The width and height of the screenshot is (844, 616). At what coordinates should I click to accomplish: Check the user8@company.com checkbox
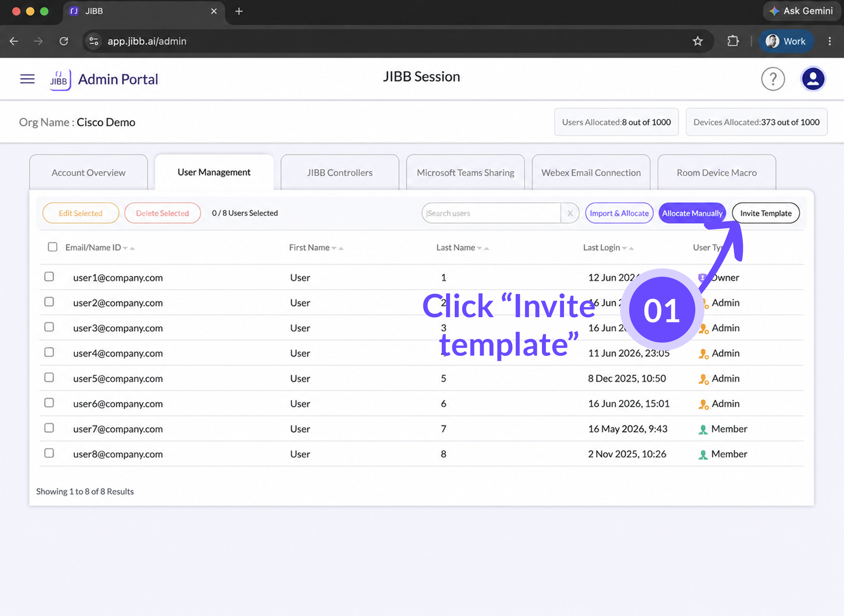click(x=49, y=453)
